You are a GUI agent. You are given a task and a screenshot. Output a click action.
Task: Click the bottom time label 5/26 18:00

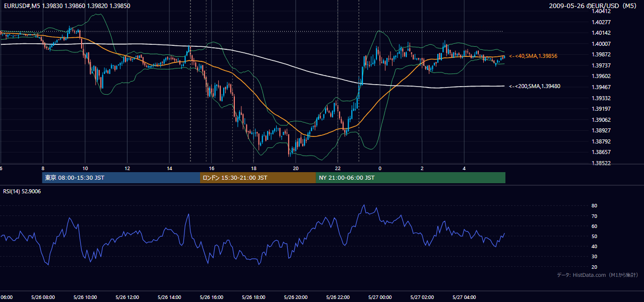(x=253, y=297)
